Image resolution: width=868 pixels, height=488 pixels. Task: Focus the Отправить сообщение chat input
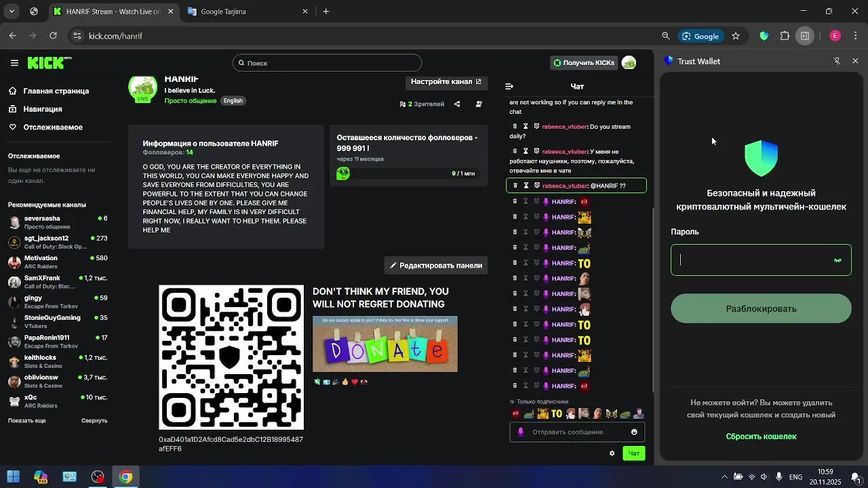[577, 432]
